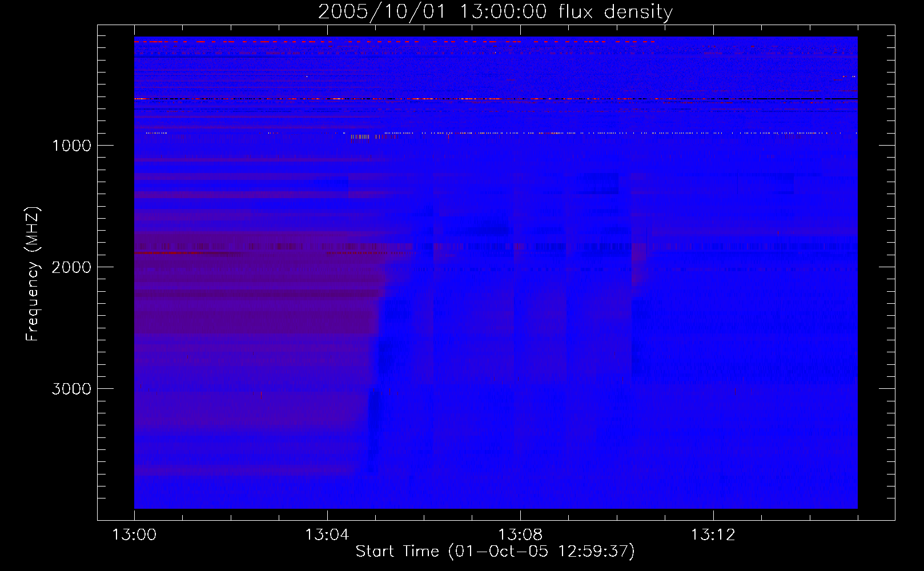Select the '13:04' time axis label
Screen dimensions: 924x571
coord(327,535)
